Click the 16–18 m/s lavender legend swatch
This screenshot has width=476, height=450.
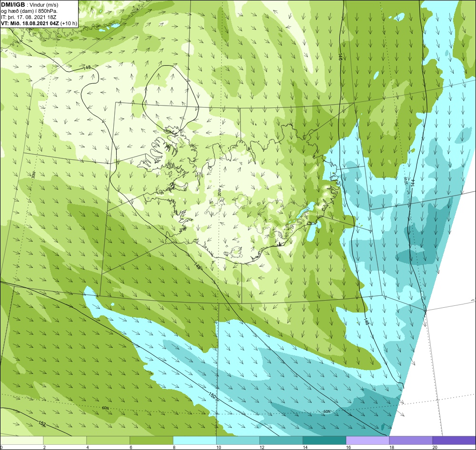tap(367, 440)
